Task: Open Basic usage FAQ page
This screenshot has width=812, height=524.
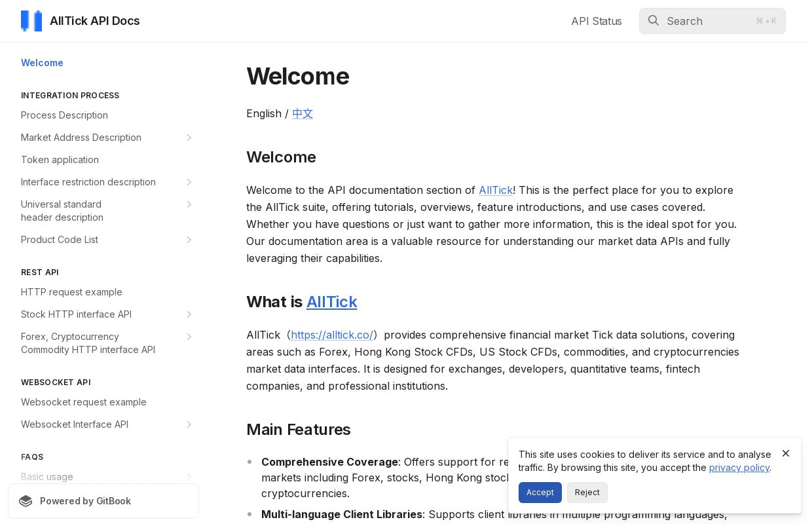Action: 47,477
